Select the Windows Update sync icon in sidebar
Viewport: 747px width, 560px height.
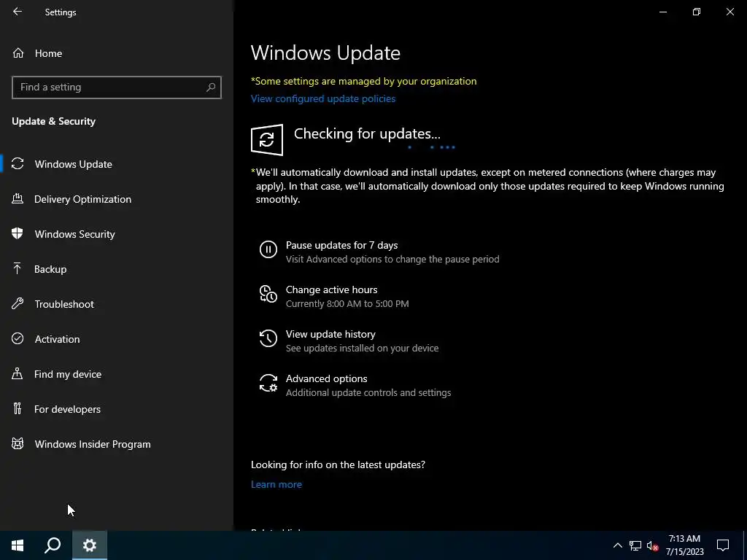tap(18, 164)
